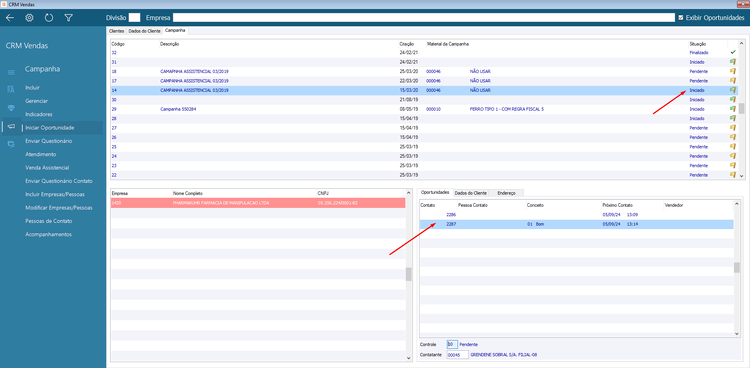This screenshot has width=750, height=368.
Task: Click the green flag on campaign 29
Action: pos(733,109)
